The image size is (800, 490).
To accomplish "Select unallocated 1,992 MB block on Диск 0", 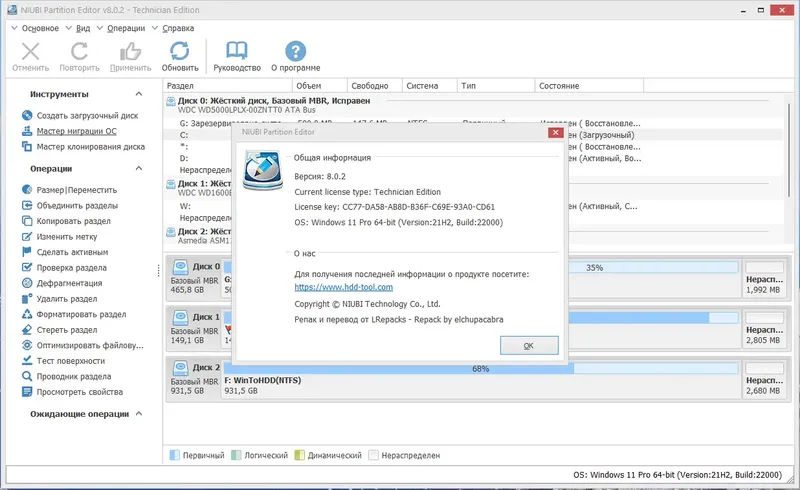I will tap(764, 279).
